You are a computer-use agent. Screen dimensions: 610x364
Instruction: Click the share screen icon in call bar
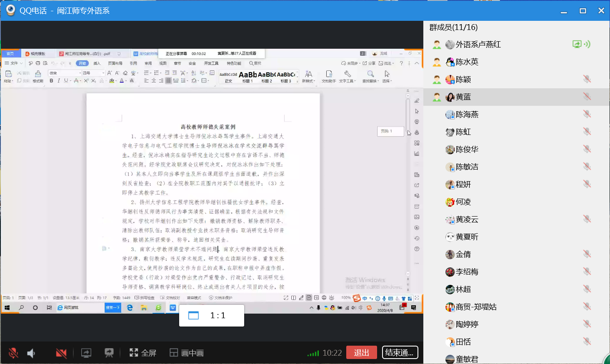86,353
